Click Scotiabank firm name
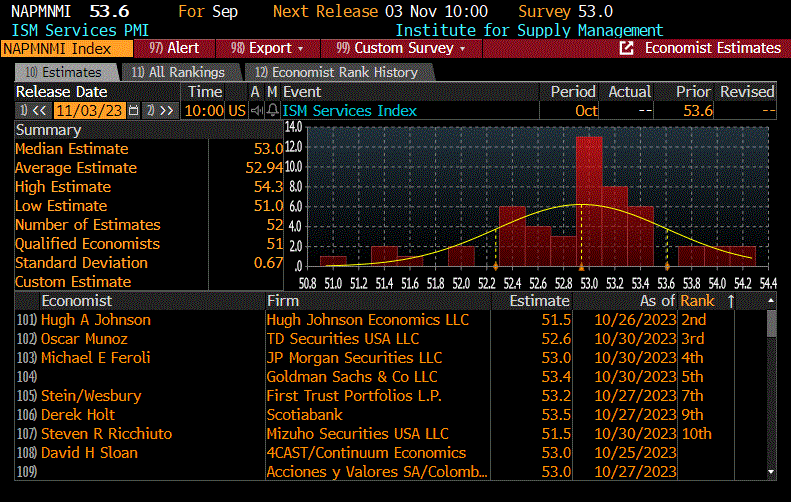Screen dimensions: 791x502 point(304,415)
